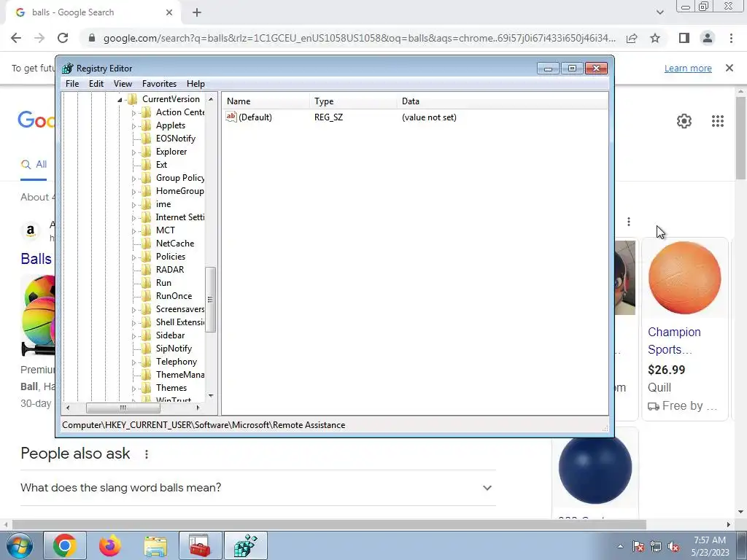
Task: Select the CurrentVersion folder icon
Action: click(133, 99)
